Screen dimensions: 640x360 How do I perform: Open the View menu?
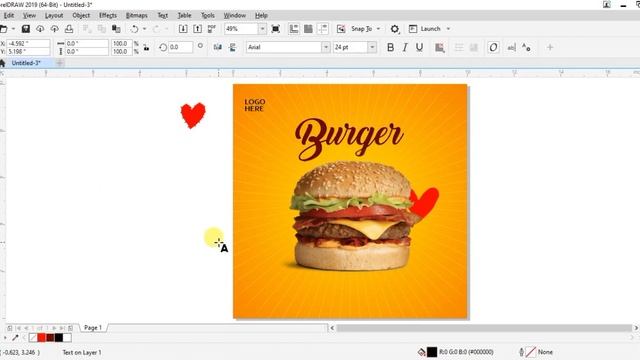pos(29,16)
